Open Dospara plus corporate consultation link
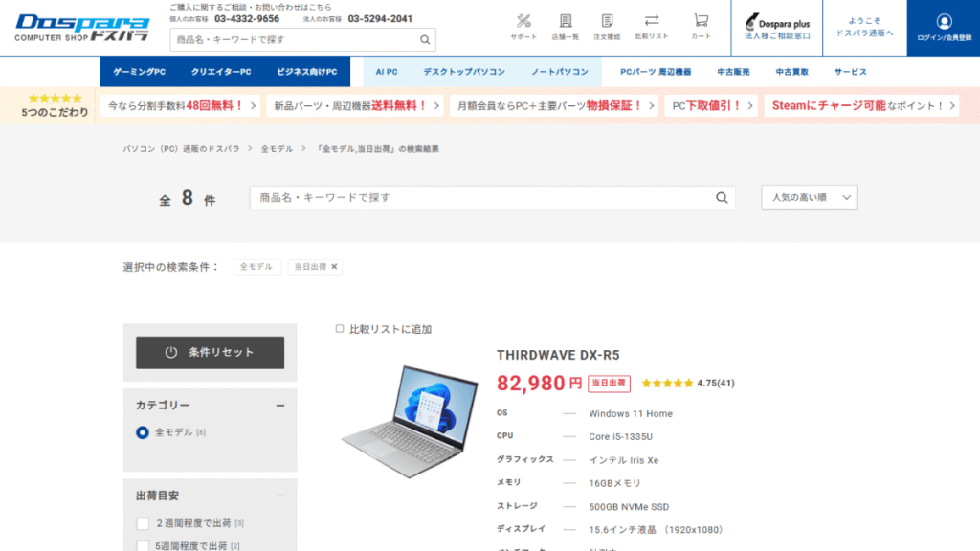980x551 pixels. click(777, 28)
